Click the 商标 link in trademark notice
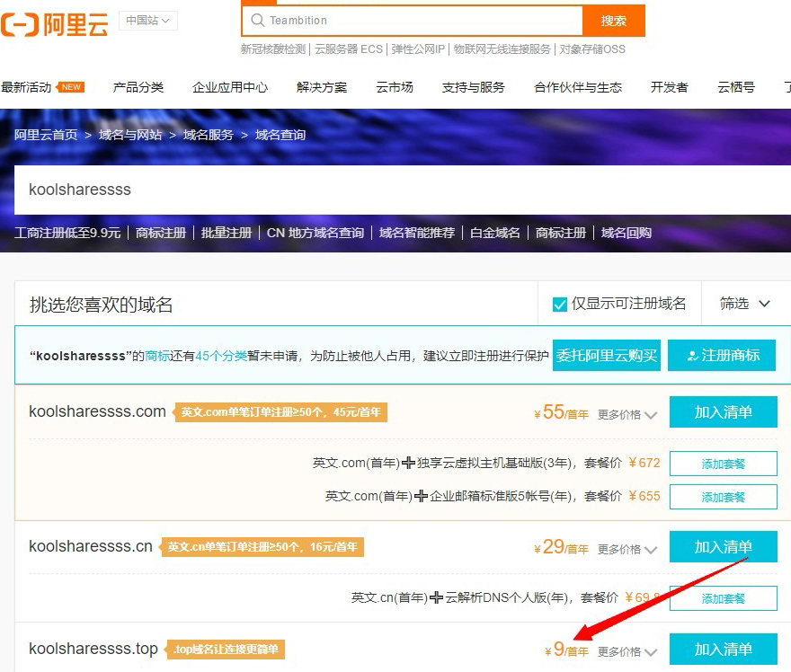This screenshot has width=791, height=672. [x=157, y=356]
